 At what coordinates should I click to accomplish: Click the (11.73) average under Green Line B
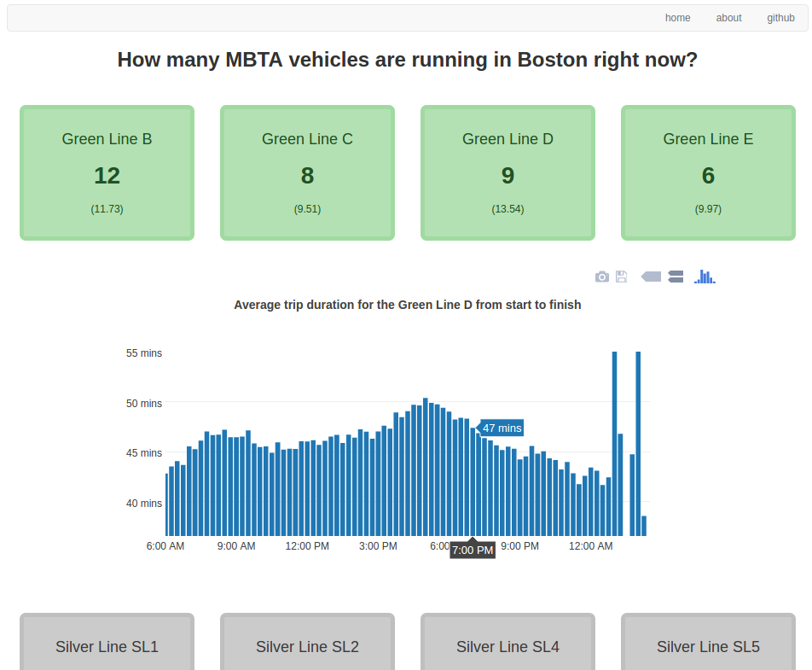107,209
